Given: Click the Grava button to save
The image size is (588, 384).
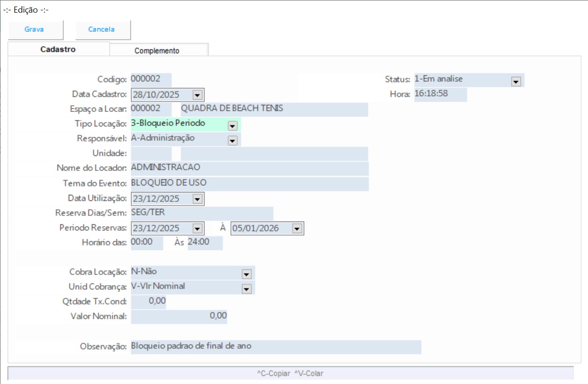Looking at the screenshot, I should coord(35,30).
